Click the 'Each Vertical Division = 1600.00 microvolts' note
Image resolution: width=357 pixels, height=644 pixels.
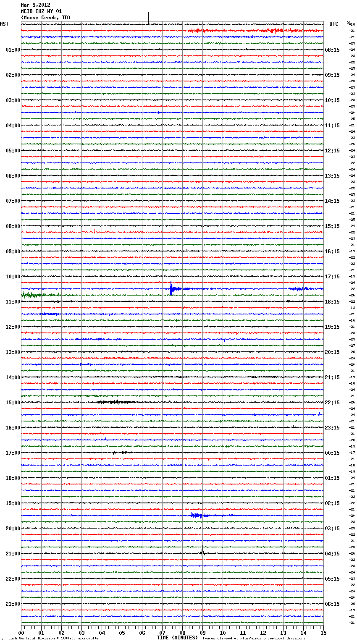(53, 638)
